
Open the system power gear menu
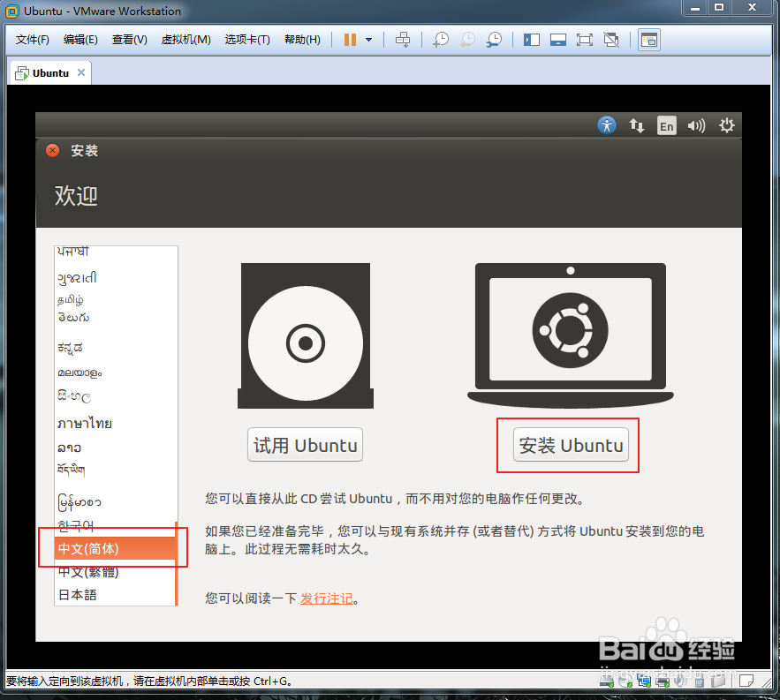click(726, 125)
